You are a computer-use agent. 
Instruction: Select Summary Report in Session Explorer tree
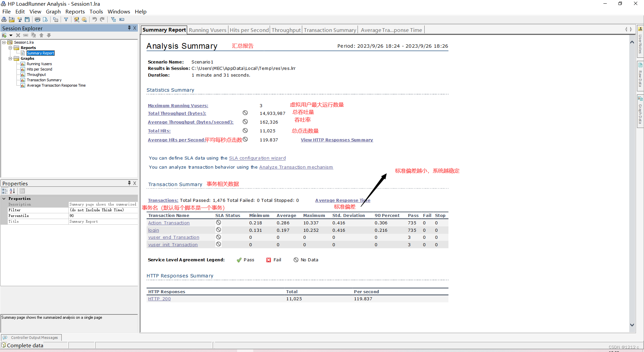pos(40,53)
